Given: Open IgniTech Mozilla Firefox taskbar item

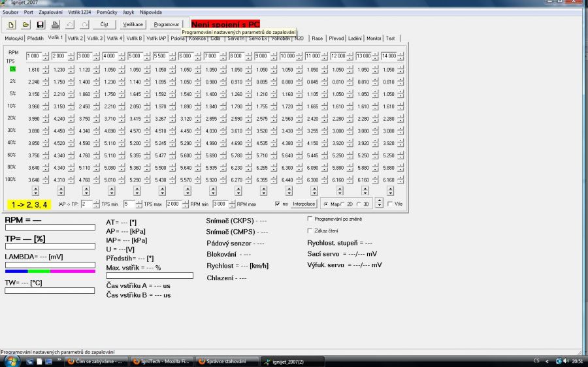Looking at the screenshot, I should (x=160, y=361).
